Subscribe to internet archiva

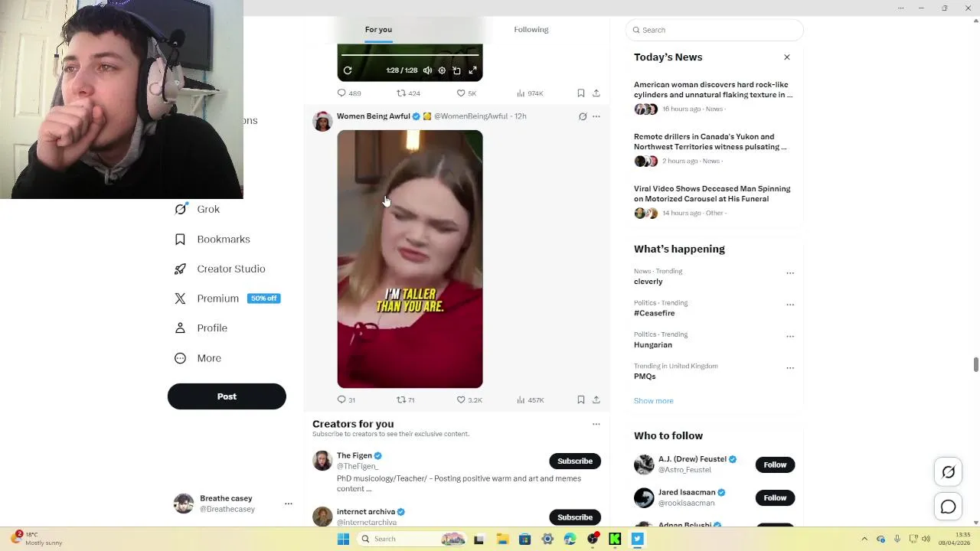pyautogui.click(x=575, y=517)
